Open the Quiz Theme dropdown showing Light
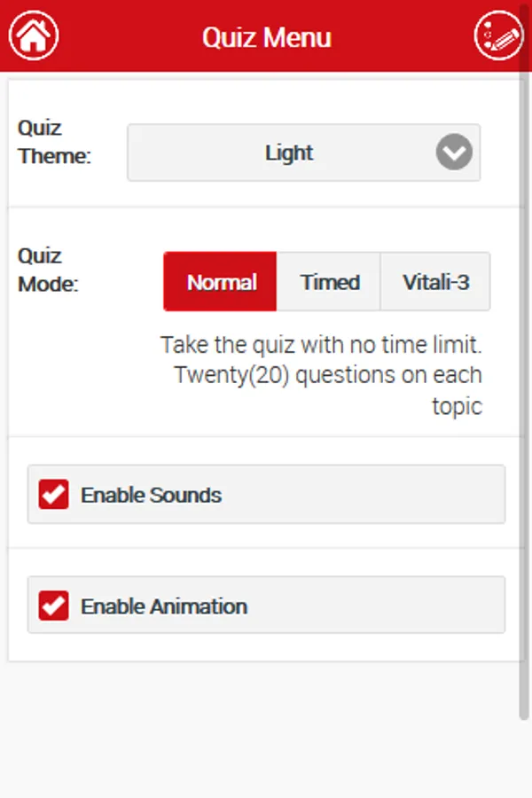Image resolution: width=532 pixels, height=798 pixels. 289,153
